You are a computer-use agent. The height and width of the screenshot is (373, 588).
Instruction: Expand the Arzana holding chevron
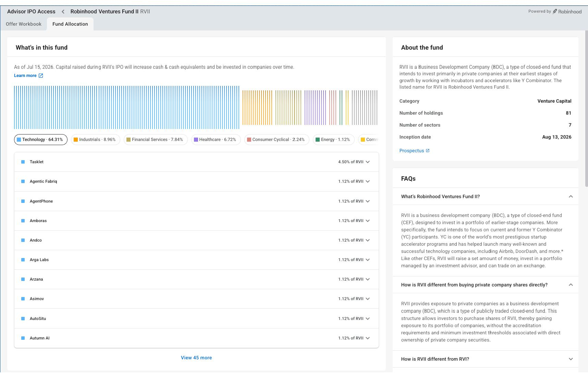point(368,279)
